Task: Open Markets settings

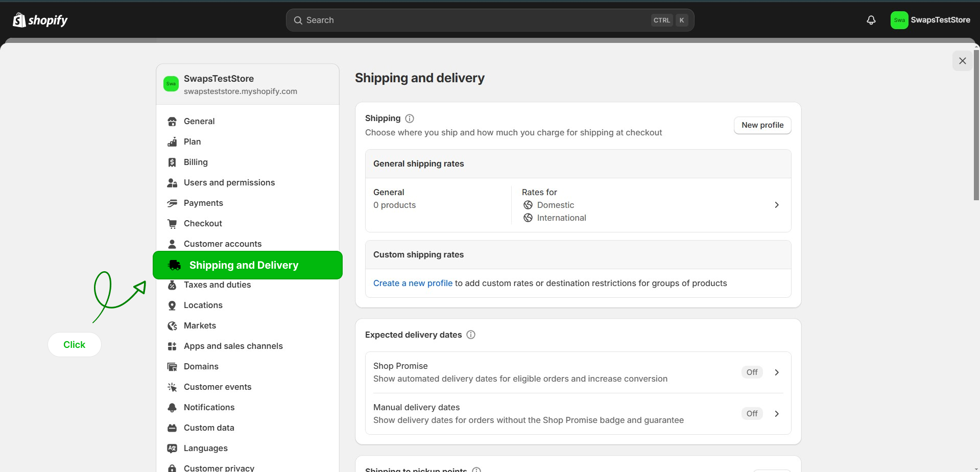Action: [x=248, y=326]
